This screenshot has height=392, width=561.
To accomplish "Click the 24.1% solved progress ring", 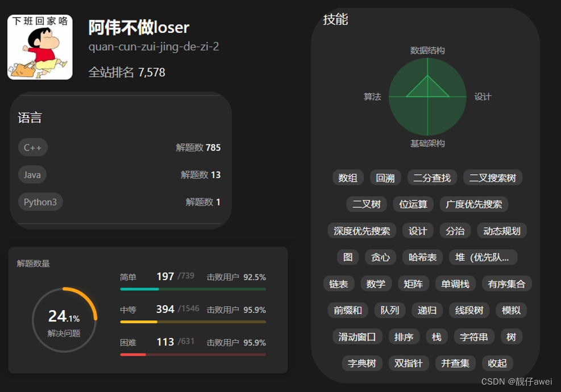I will tap(64, 320).
